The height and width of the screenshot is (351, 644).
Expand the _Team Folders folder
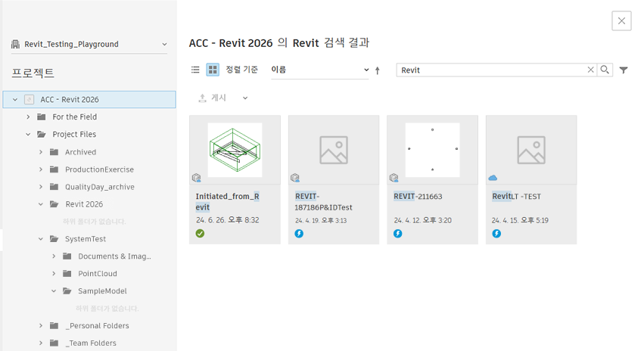pyautogui.click(x=41, y=343)
